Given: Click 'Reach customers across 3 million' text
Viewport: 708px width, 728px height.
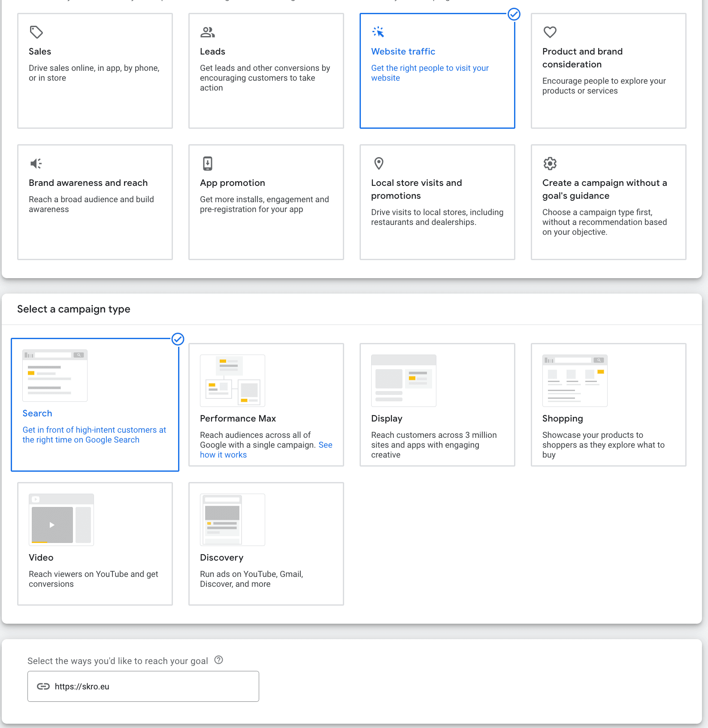Looking at the screenshot, I should coord(434,445).
